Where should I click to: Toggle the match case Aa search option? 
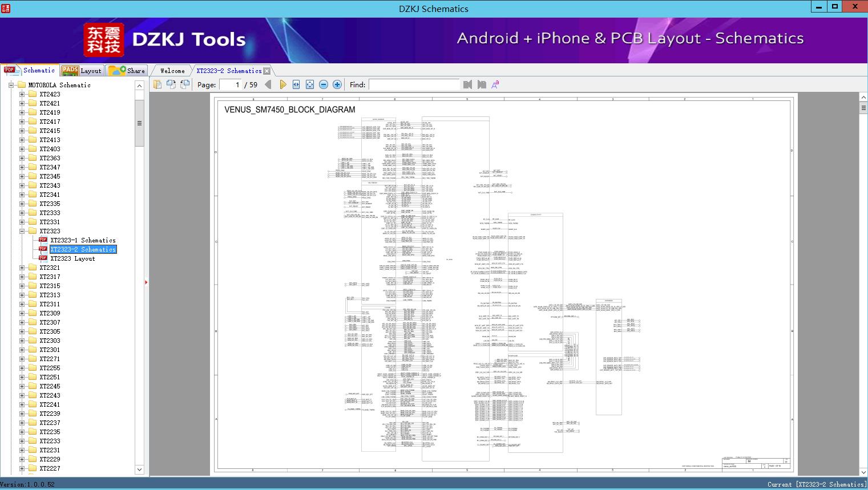[495, 84]
